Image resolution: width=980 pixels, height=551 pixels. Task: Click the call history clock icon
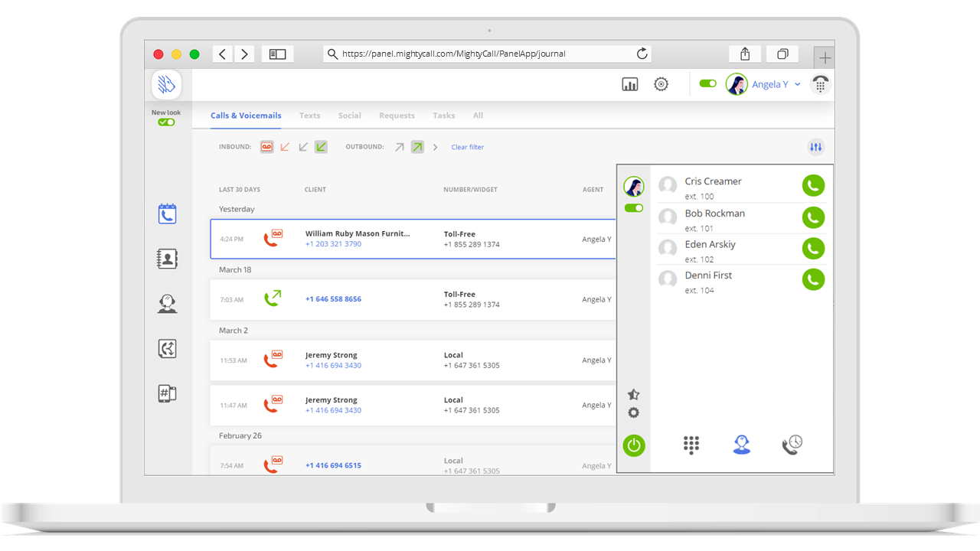point(792,445)
